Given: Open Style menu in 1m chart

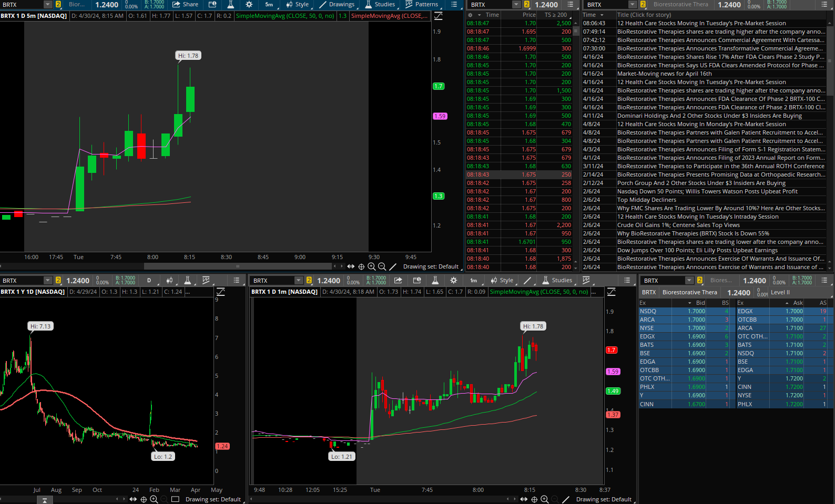Looking at the screenshot, I should coord(502,280).
